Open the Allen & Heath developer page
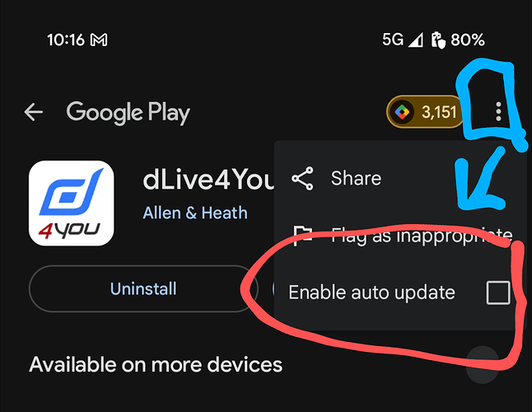 pyautogui.click(x=195, y=213)
